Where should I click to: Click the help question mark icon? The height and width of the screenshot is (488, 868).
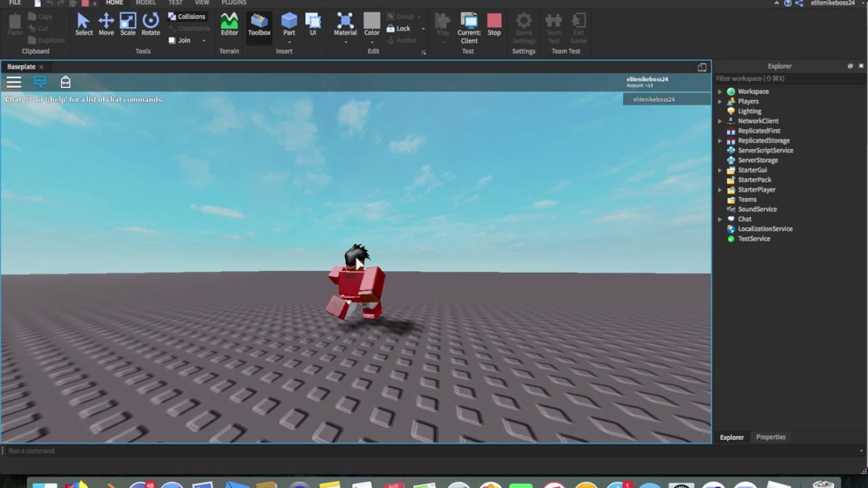[x=787, y=3]
